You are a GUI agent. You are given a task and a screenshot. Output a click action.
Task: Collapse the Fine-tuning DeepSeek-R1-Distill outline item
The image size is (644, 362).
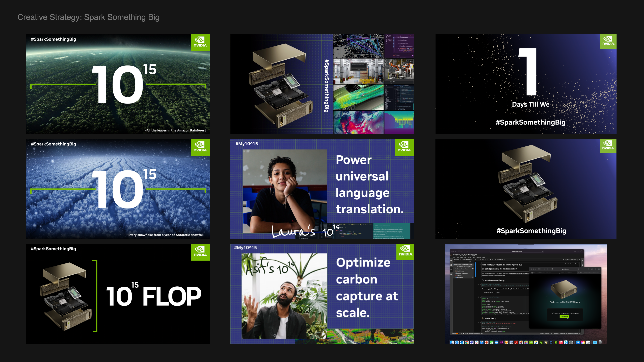click(454, 265)
